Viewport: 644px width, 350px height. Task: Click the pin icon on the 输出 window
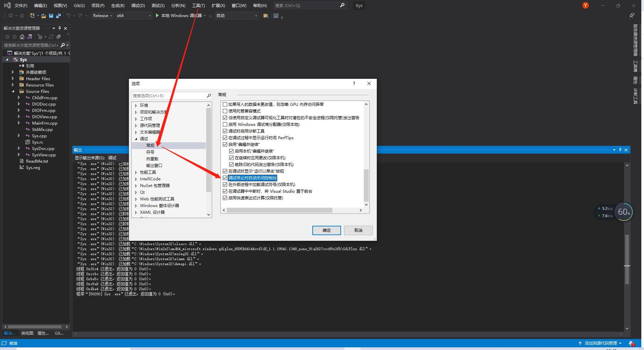point(620,150)
